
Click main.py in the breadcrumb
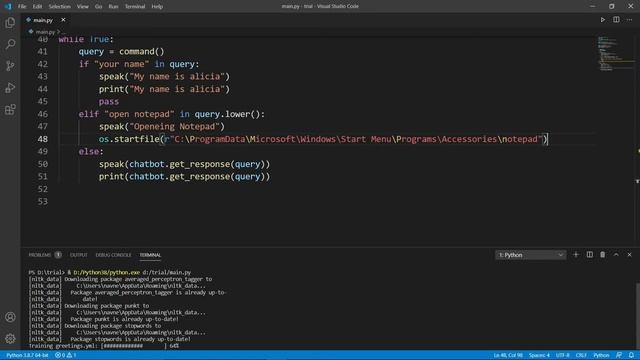click(x=45, y=31)
